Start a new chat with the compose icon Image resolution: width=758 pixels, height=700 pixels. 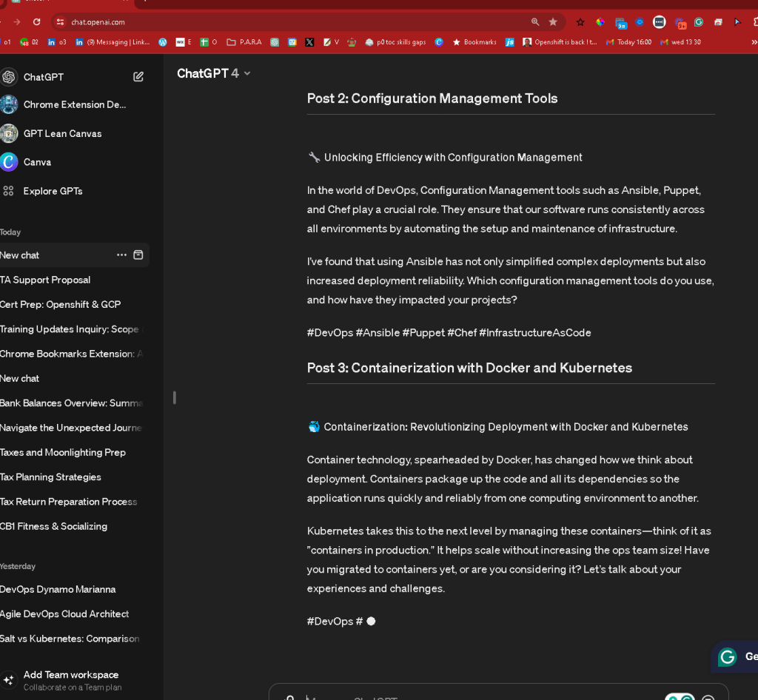coord(138,77)
